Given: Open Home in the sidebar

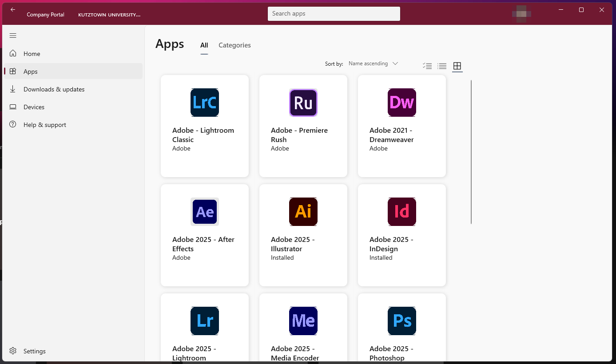Looking at the screenshot, I should click(73, 53).
